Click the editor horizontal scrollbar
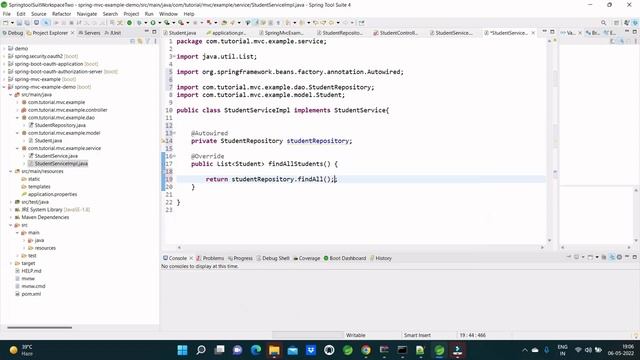 pos(360,247)
